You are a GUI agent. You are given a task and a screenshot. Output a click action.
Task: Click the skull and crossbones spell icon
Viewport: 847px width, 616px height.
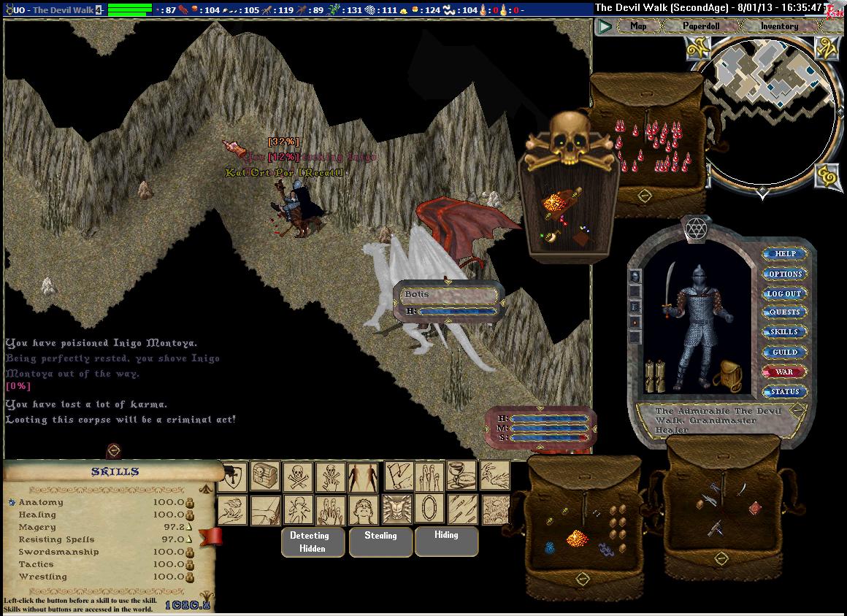click(298, 477)
